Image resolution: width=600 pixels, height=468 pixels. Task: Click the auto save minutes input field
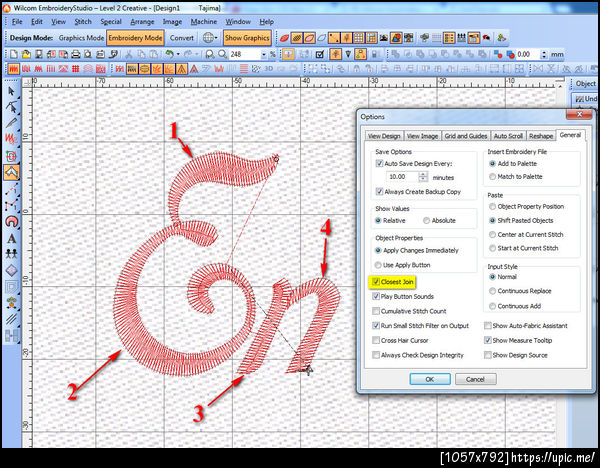coord(402,176)
